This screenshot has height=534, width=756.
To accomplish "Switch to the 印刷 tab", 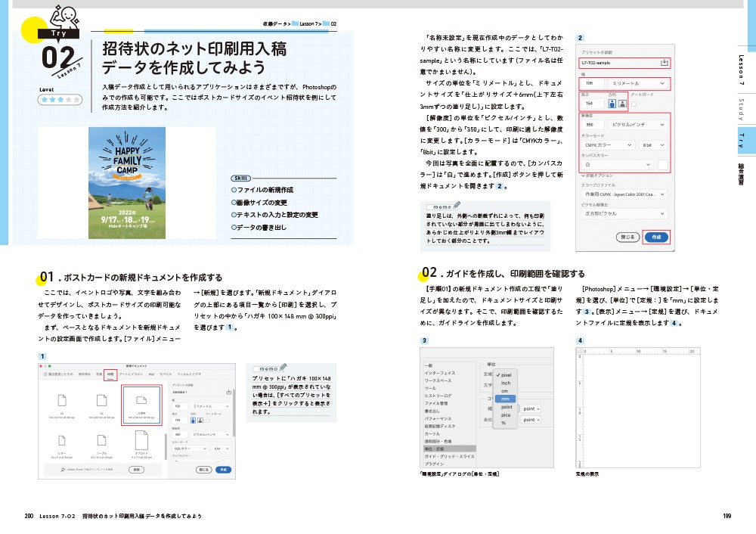I will tap(110, 374).
